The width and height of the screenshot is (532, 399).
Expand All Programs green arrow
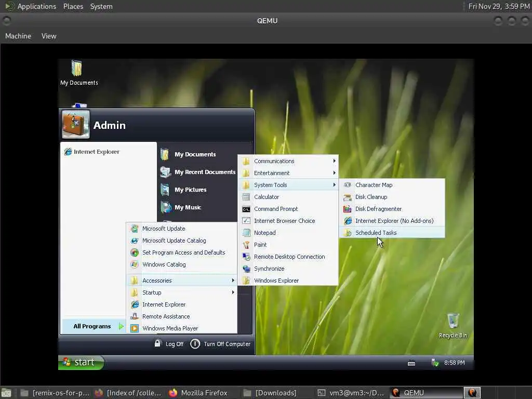pyautogui.click(x=121, y=326)
